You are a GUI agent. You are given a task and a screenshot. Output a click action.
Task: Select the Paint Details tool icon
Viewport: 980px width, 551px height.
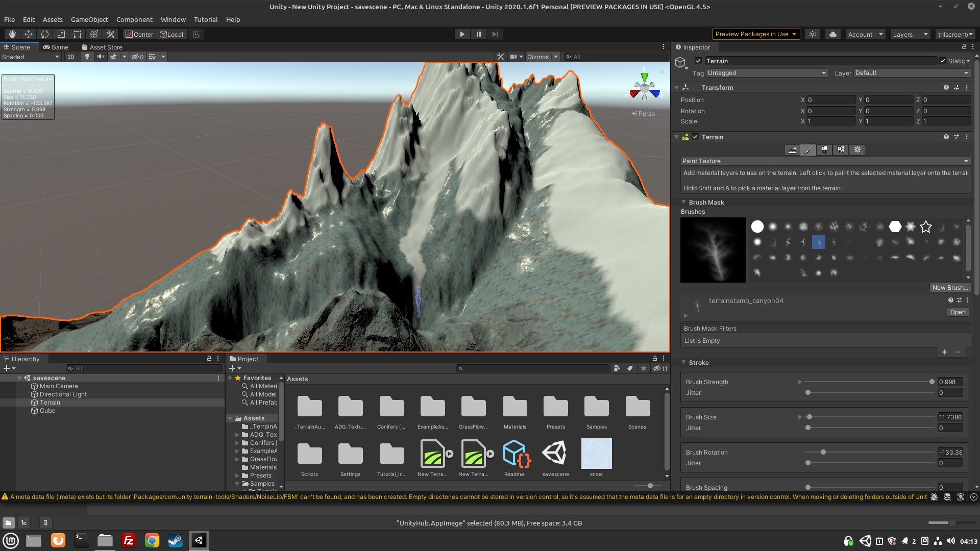841,149
